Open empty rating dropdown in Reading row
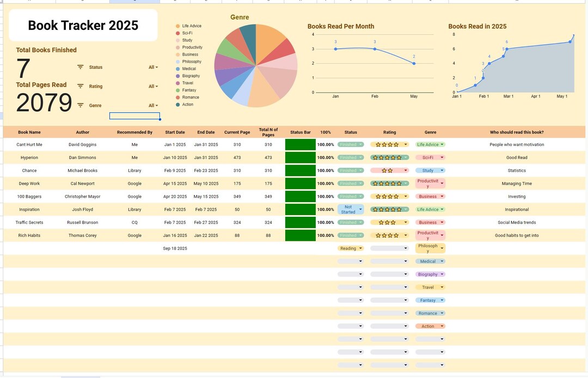This screenshot has height=378, width=588. (389, 248)
